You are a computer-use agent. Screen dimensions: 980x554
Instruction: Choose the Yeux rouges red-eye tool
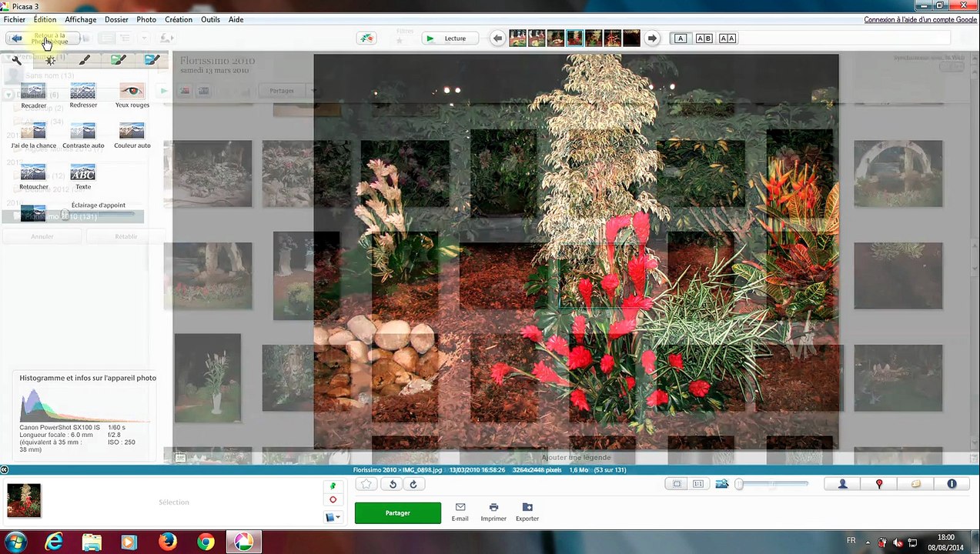coord(132,96)
